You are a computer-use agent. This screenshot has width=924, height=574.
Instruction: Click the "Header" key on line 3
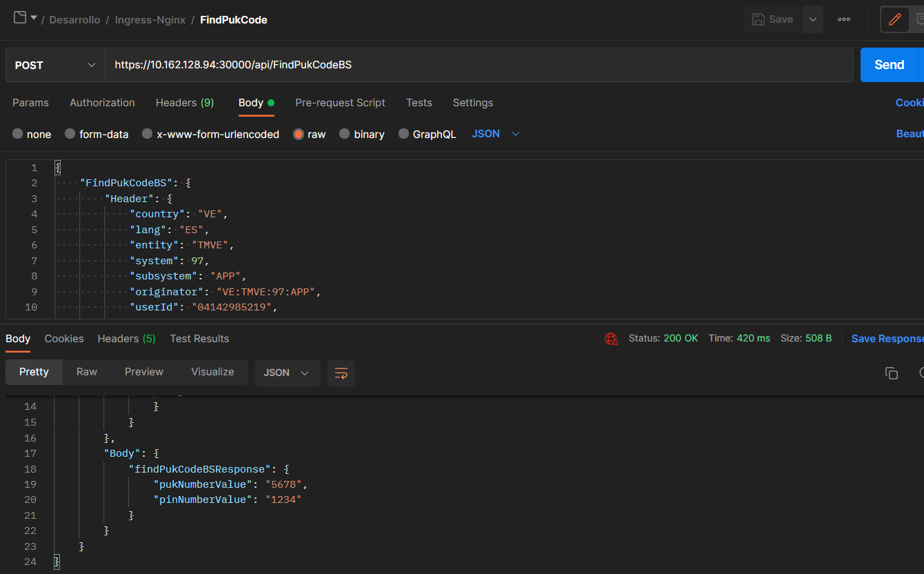[130, 199]
